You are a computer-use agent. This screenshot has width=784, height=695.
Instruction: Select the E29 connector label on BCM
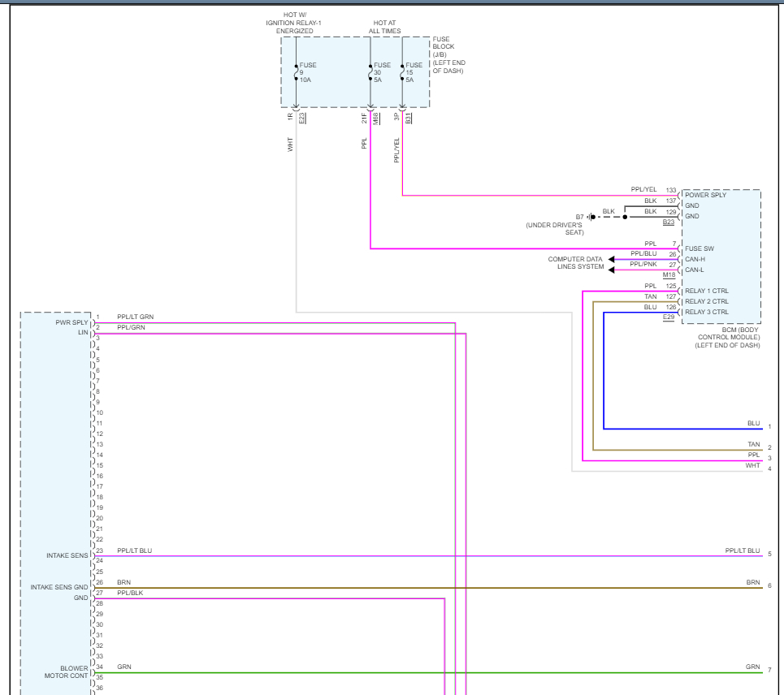click(x=669, y=317)
